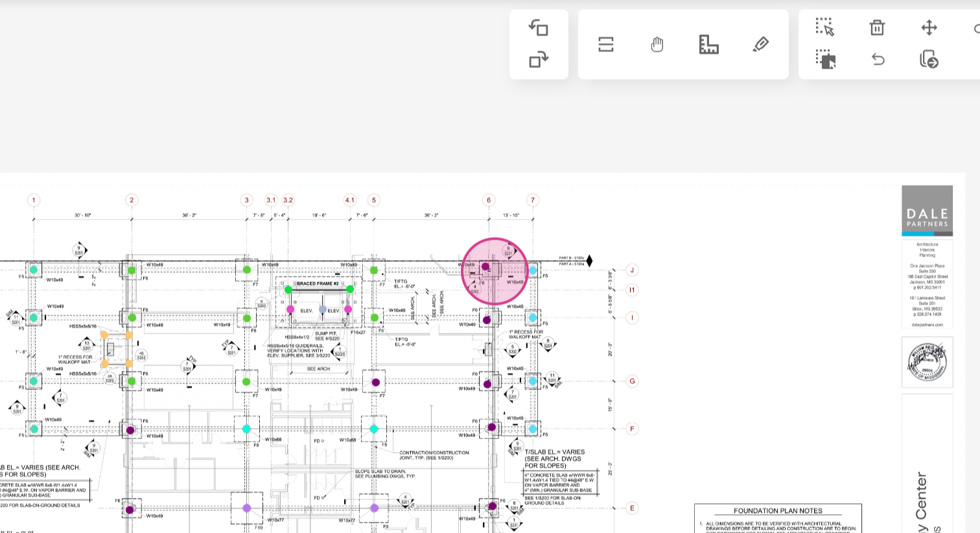Image resolution: width=980 pixels, height=533 pixels.
Task: Select the lavender dot at grid 3 and E
Action: 246,508
